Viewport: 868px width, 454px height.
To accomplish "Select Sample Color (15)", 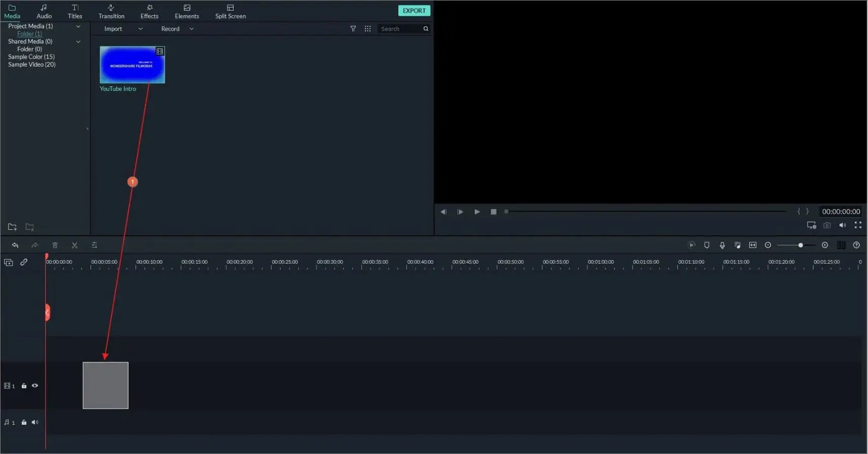I will tap(31, 57).
